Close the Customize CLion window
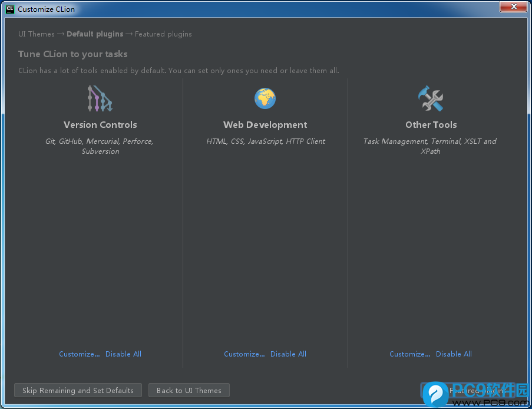Screen dimensions: 532x409 513,6
